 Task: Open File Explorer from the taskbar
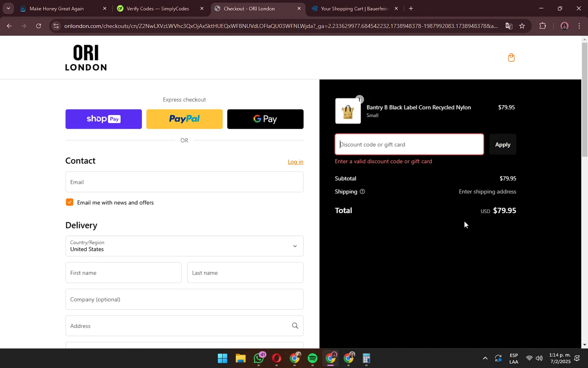click(240, 358)
